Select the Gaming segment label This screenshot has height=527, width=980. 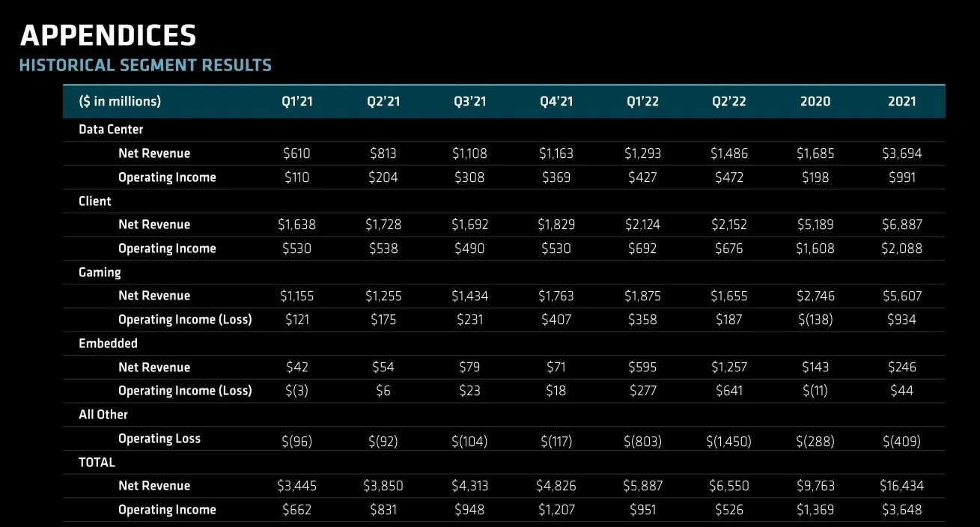point(100,272)
